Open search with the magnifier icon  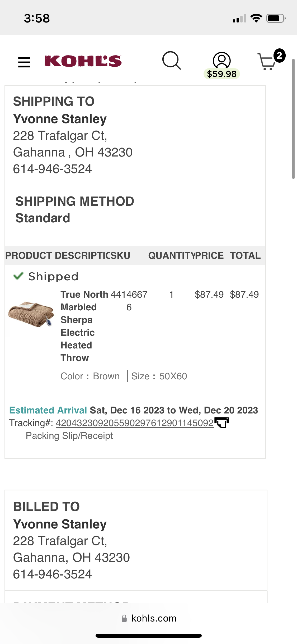(x=172, y=61)
